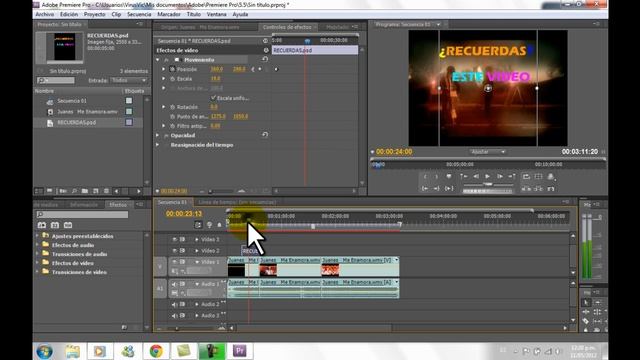The height and width of the screenshot is (360, 640).
Task: Click the Lift button in Program monitor
Action: tap(526, 189)
